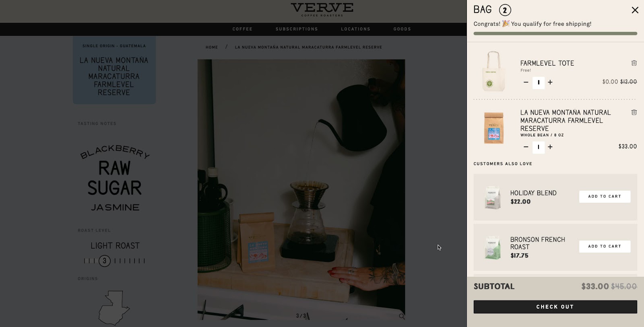Screen dimensions: 644x327
Task: Click the Verve Coffee Roasters logo
Action: 322,10
